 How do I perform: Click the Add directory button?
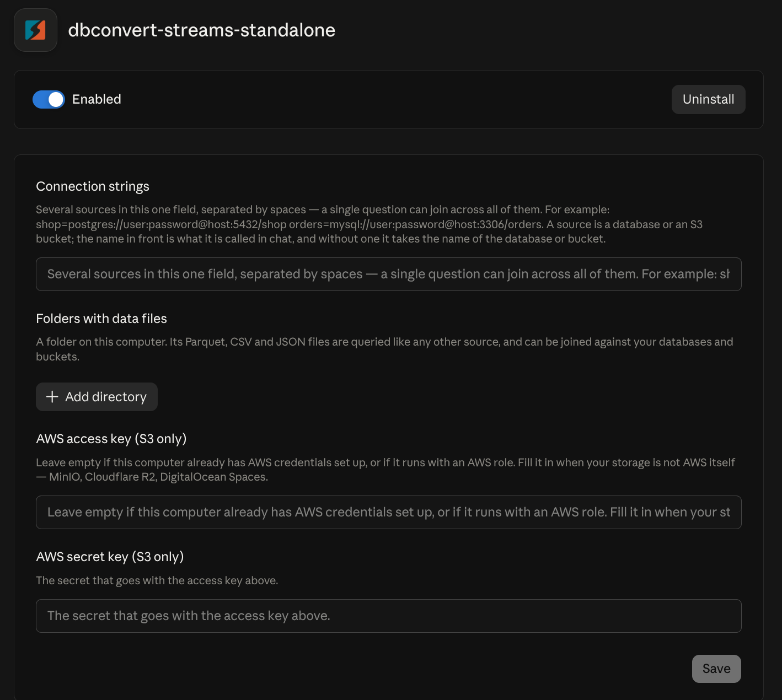pyautogui.click(x=97, y=397)
